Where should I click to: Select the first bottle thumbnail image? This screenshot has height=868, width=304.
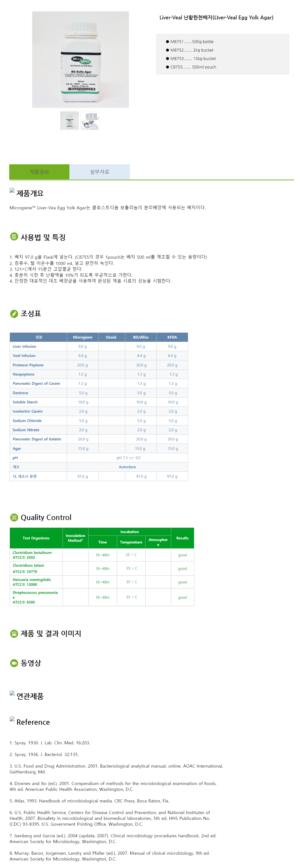pyautogui.click(x=69, y=121)
